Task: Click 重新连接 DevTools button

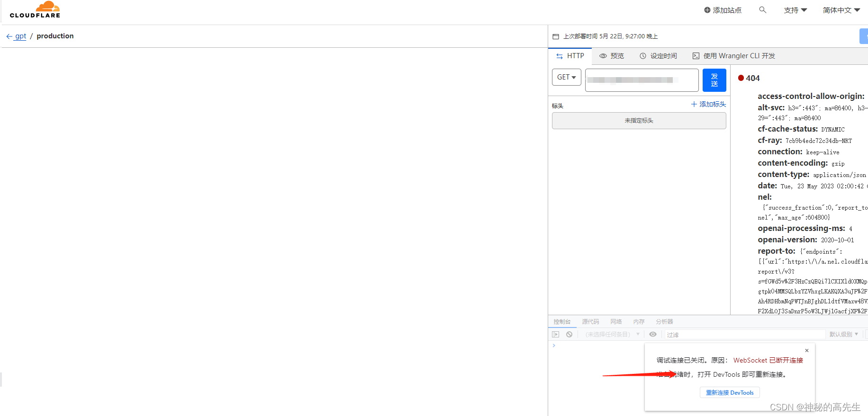Action: click(730, 393)
